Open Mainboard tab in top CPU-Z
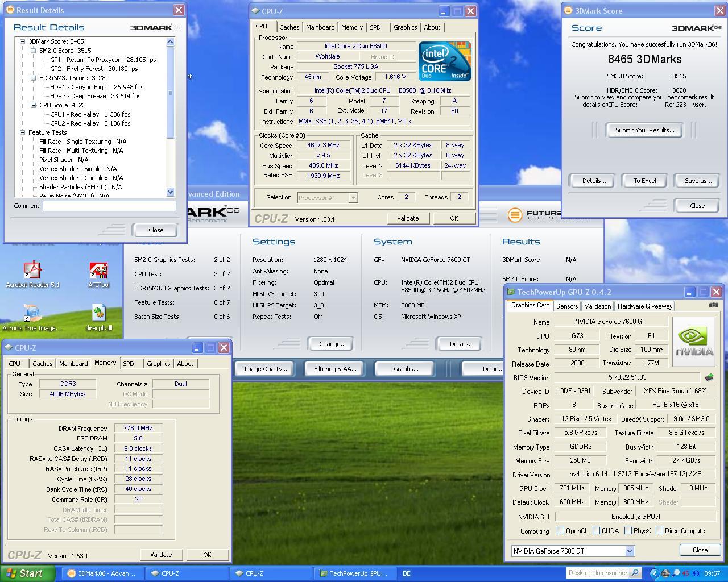Screen dimensions: 728x582 click(320, 27)
